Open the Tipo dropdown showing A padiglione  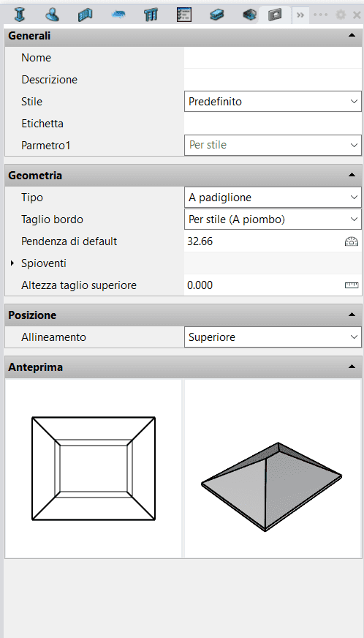[273, 198]
